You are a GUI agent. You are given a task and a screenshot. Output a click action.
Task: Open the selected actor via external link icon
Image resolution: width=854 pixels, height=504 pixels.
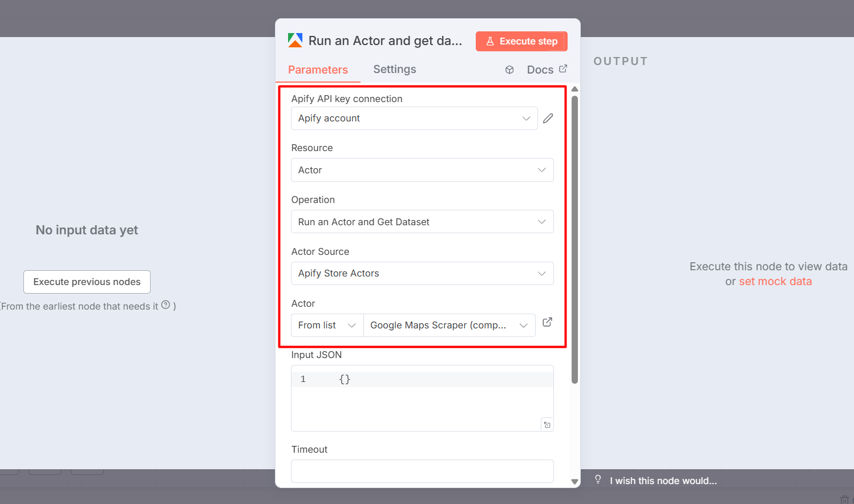[x=547, y=322]
